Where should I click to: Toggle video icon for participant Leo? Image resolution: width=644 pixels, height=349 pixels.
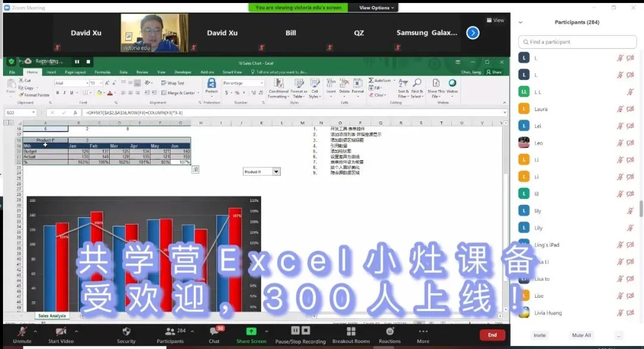click(630, 143)
